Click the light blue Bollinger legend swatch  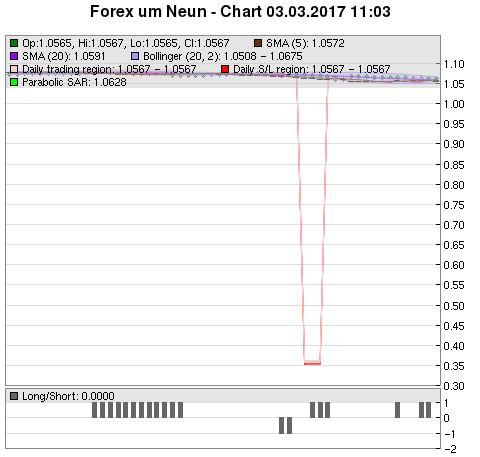[135, 56]
